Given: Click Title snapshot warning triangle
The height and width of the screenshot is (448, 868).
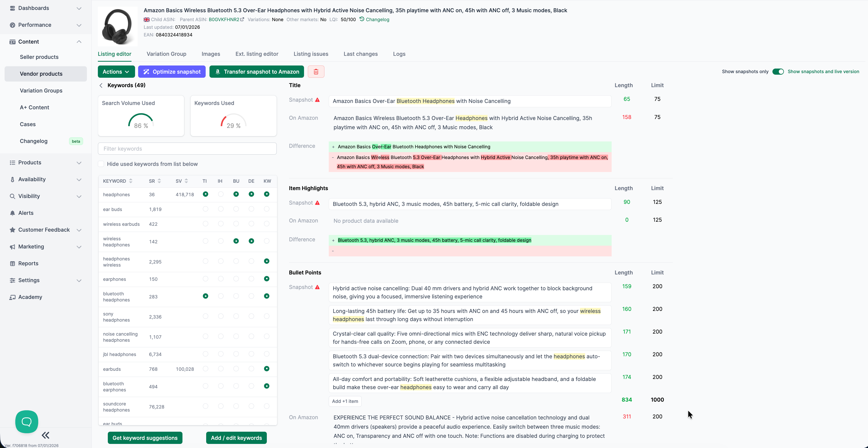Looking at the screenshot, I should pos(318,100).
